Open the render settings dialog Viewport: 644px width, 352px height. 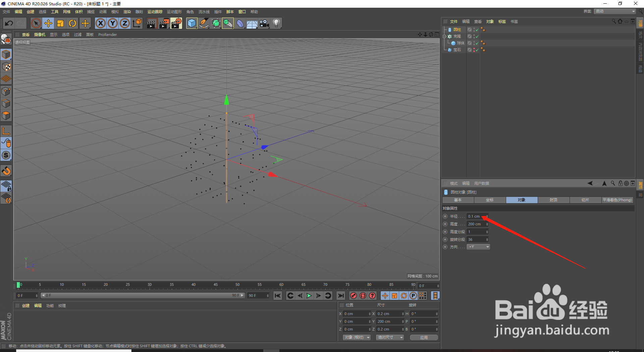[x=175, y=24]
